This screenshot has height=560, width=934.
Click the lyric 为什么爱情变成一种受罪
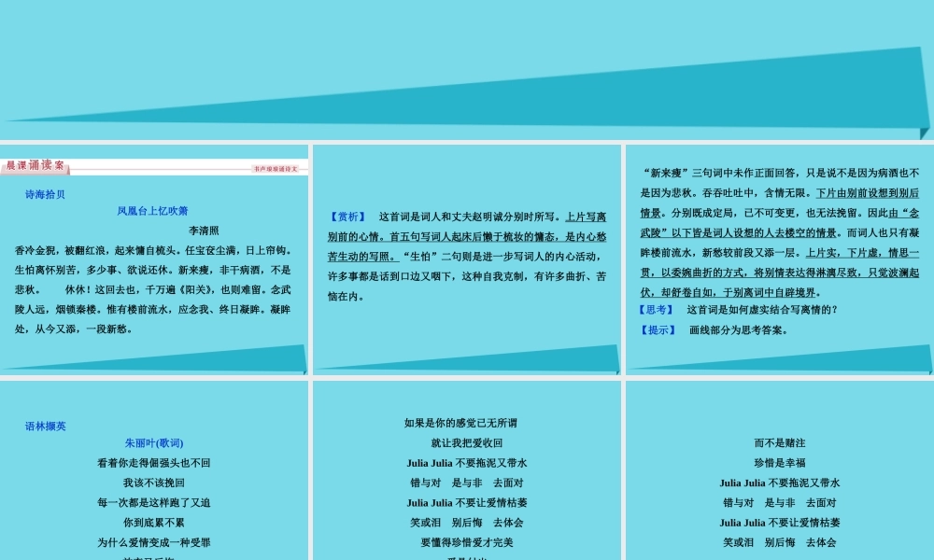[154, 543]
